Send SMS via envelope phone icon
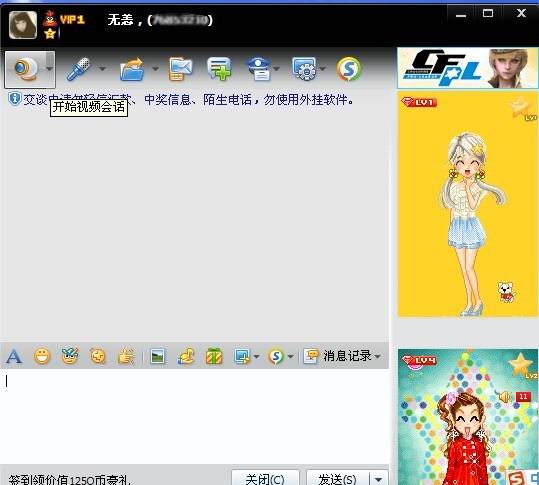This screenshot has width=539, height=485. click(x=180, y=69)
